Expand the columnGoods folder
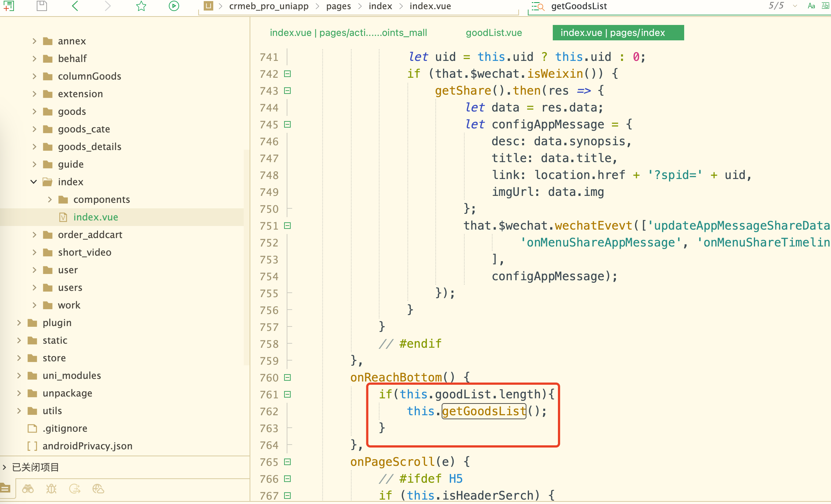The image size is (831, 504). [34, 76]
